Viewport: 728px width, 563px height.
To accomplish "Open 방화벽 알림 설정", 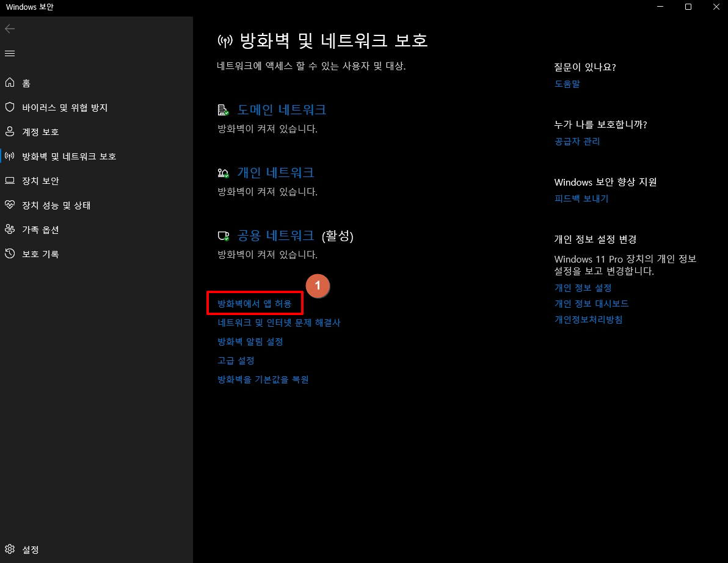I will 251,341.
